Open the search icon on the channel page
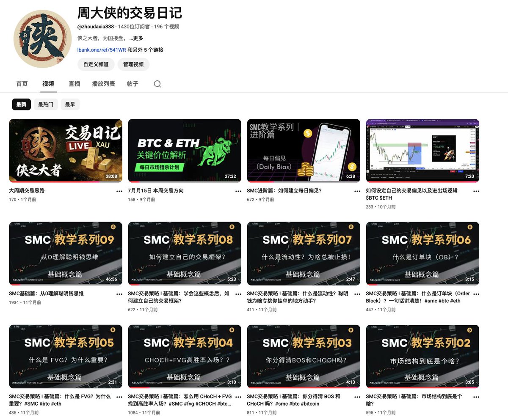The height and width of the screenshot is (420, 508). pyautogui.click(x=157, y=84)
